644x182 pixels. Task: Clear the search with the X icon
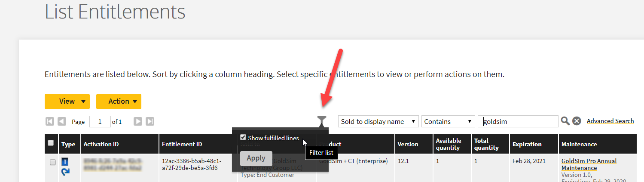[577, 121]
